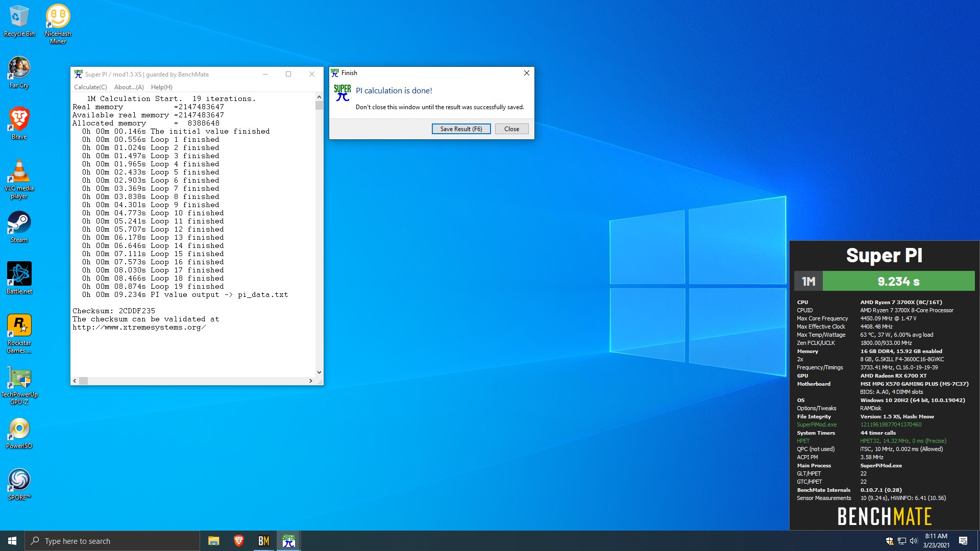980x551 pixels.
Task: Open the volume control in system tray
Action: [914, 541]
